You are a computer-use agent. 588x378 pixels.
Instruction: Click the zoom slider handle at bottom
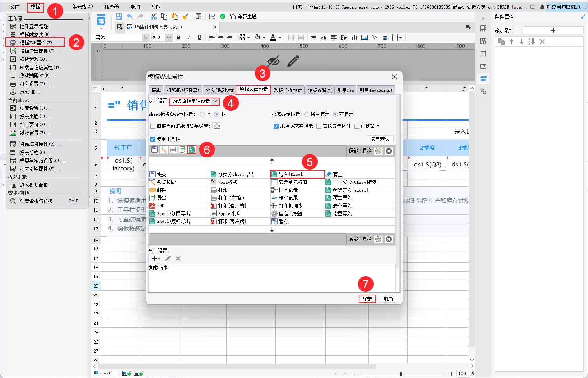point(401,374)
